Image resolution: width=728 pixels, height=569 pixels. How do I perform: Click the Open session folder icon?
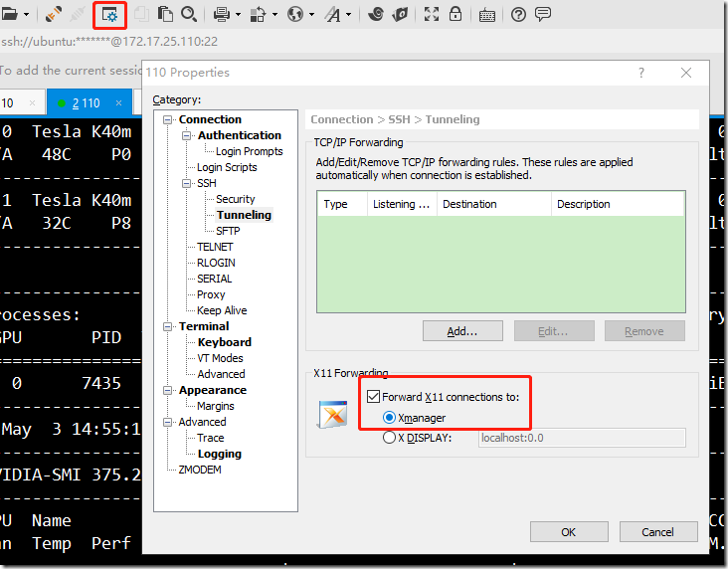[x=9, y=14]
